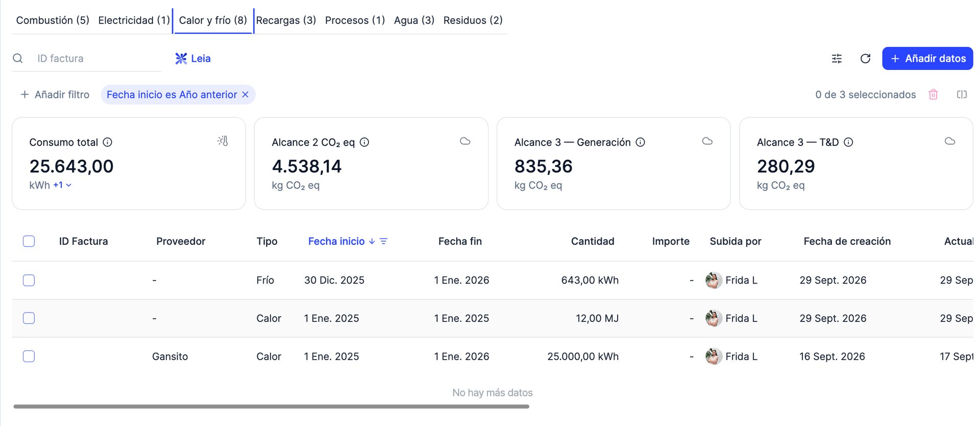This screenshot has width=980, height=426.
Task: Open the Recargas (3) tab
Action: click(286, 20)
